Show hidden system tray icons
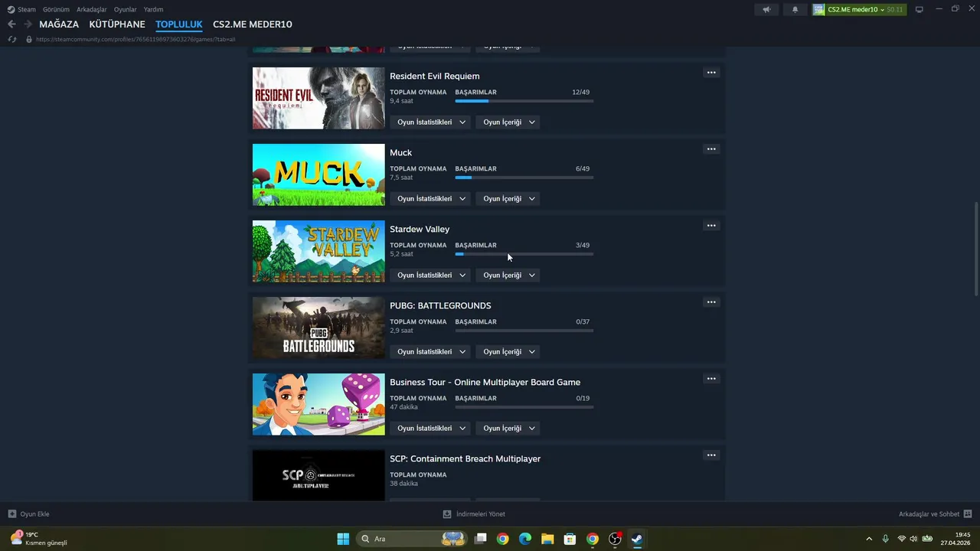The width and height of the screenshot is (980, 551). pos(869,539)
